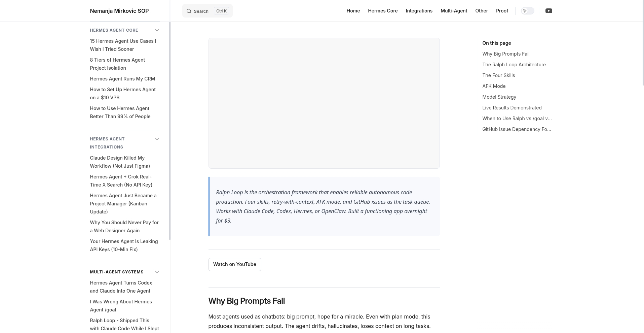Jump to The Ralph Loop Architecture section
Viewport: 644px width, 333px height.
pos(514,65)
